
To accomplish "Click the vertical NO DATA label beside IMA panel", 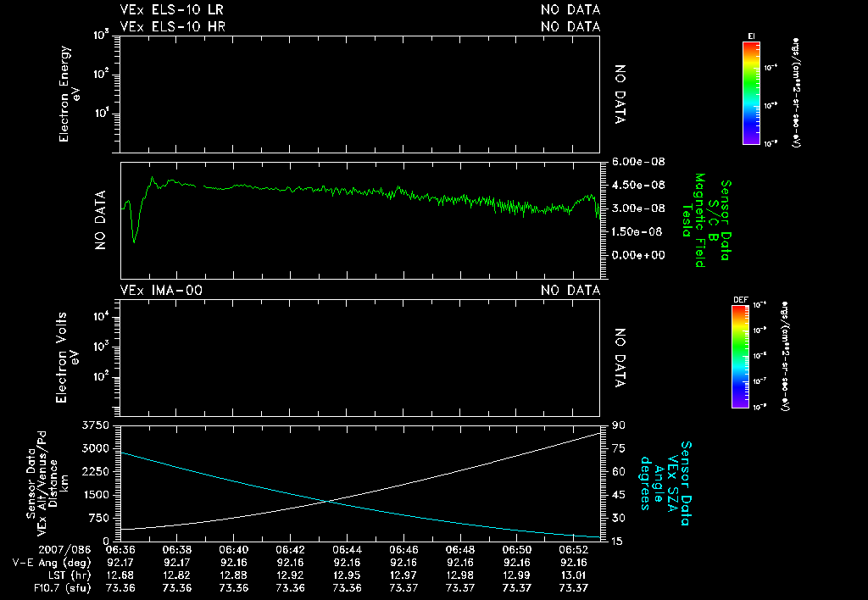I will pyautogui.click(x=620, y=358).
